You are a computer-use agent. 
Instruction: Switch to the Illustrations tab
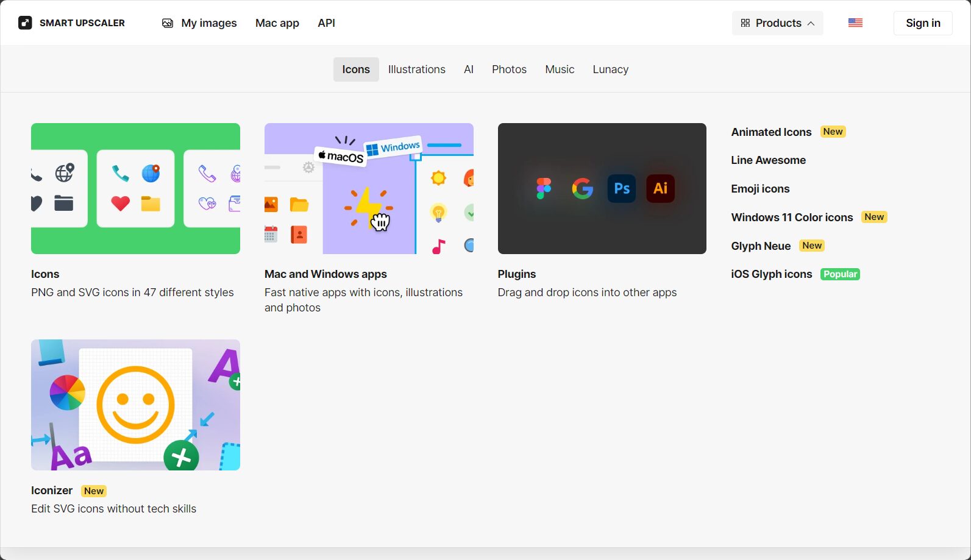click(x=417, y=69)
